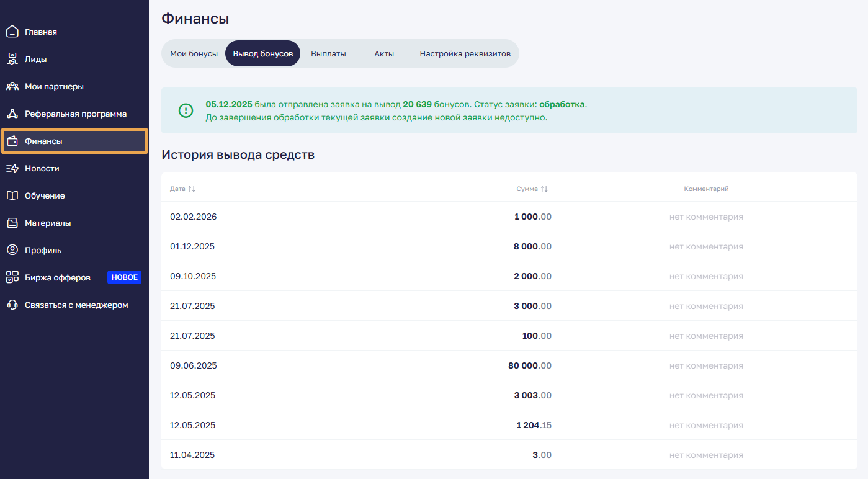
Task: Open Лиды via its sidebar icon
Action: coord(12,59)
